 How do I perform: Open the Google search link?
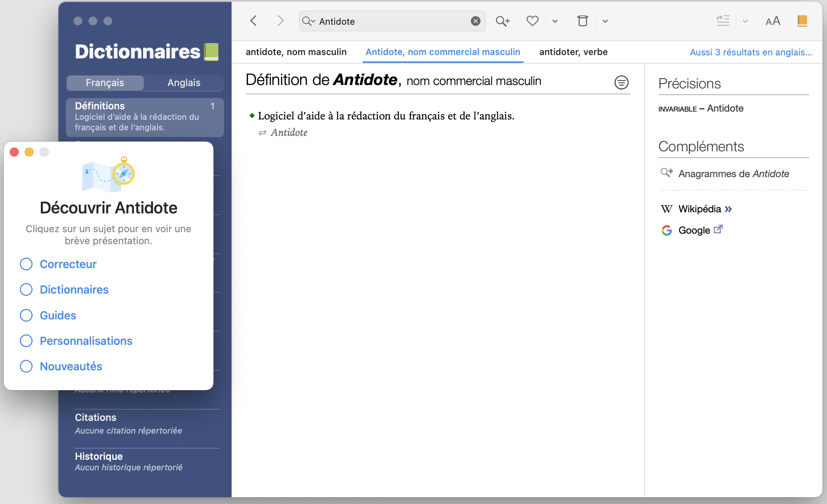click(694, 230)
